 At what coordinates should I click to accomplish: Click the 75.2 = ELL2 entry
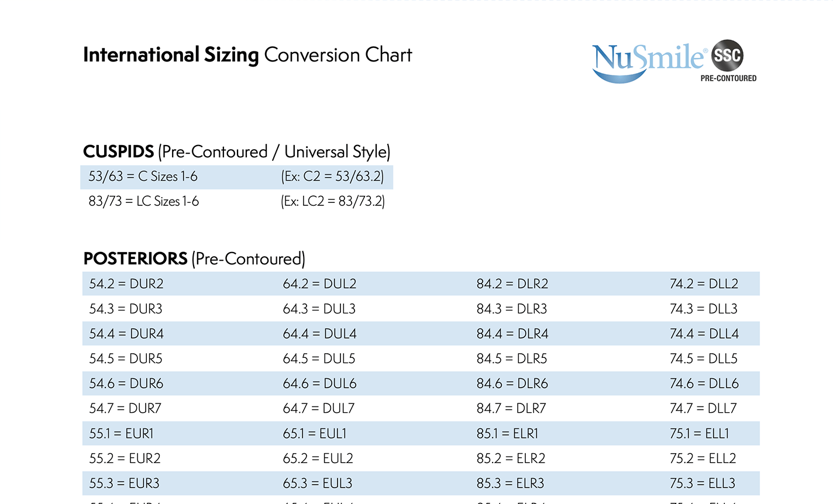(703, 458)
